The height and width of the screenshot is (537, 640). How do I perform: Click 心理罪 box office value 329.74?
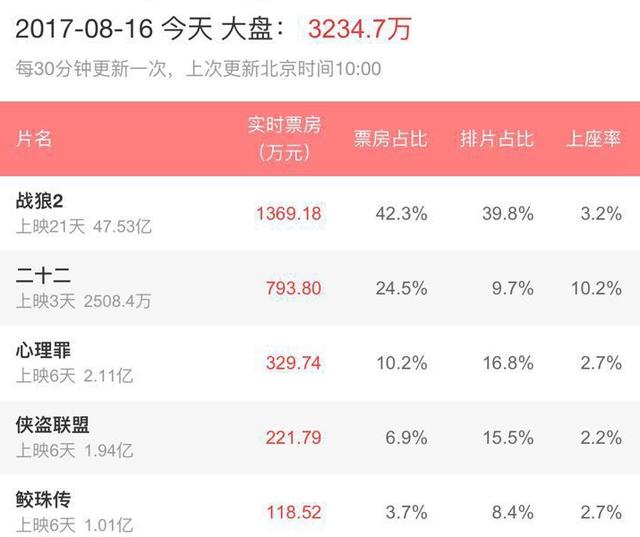293,363
